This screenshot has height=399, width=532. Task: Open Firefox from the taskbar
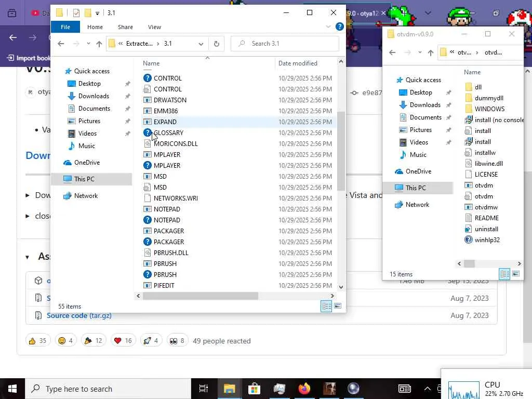pyautogui.click(x=304, y=389)
